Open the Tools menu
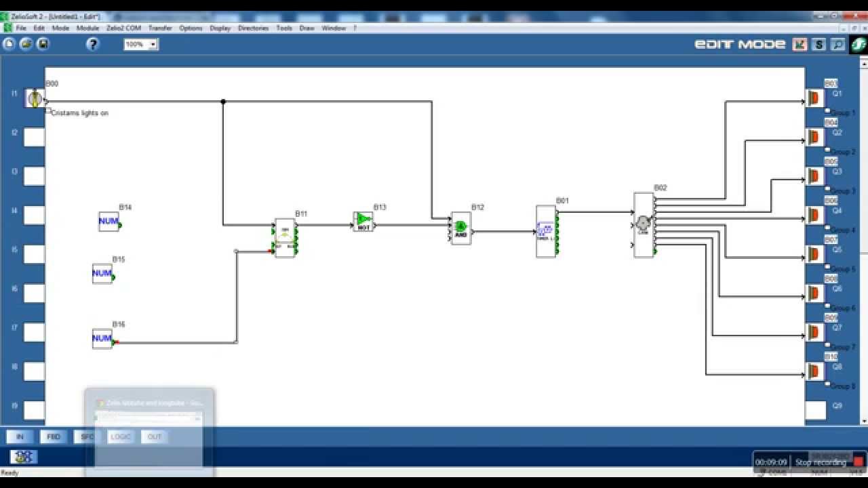Viewport: 868px width, 488px height. click(x=284, y=28)
